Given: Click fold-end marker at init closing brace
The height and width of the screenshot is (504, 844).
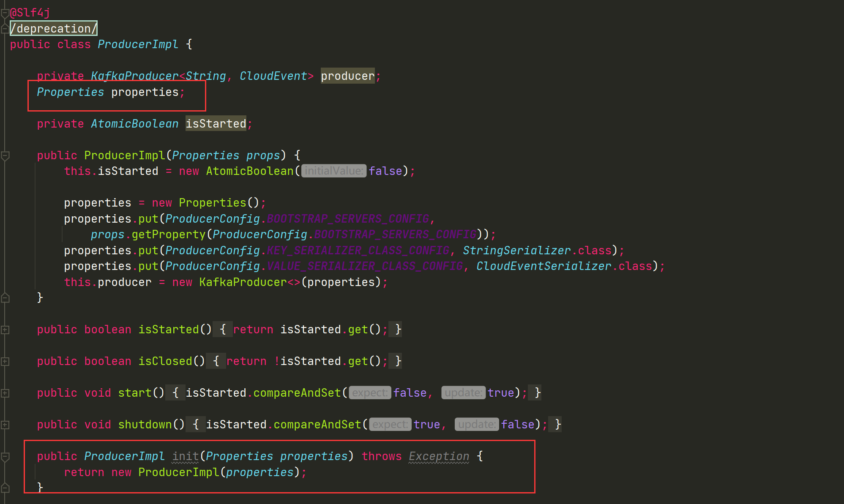Looking at the screenshot, I should point(5,488).
